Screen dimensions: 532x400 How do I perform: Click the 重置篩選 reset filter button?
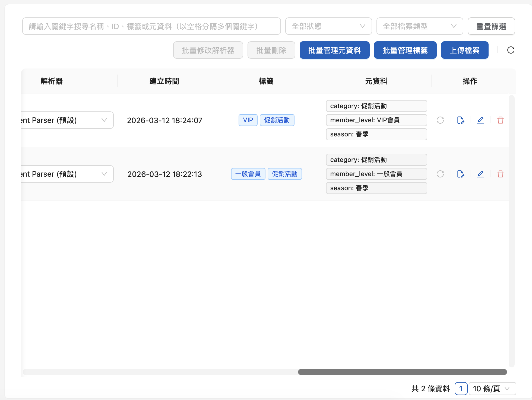click(491, 26)
